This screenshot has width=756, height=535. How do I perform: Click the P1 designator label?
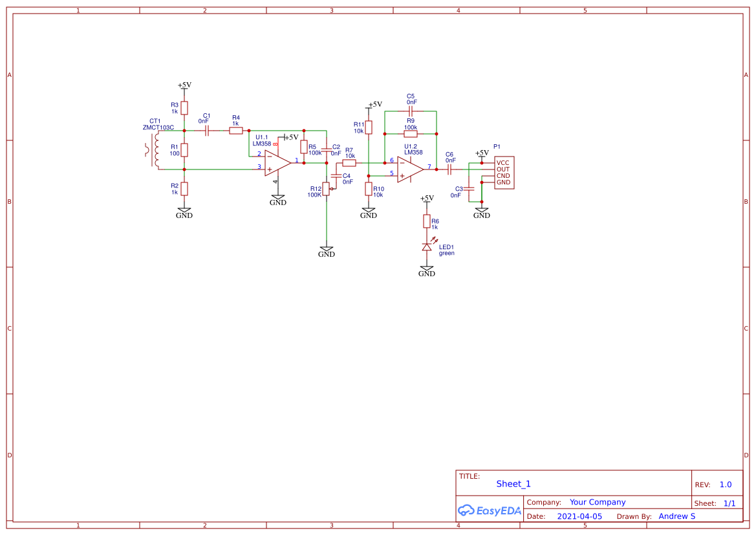tap(497, 147)
